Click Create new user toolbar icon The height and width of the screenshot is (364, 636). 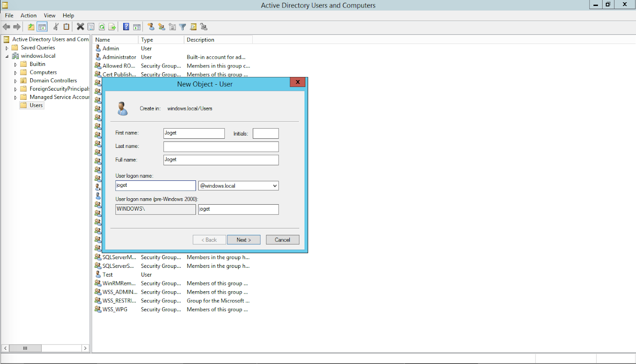(x=151, y=27)
